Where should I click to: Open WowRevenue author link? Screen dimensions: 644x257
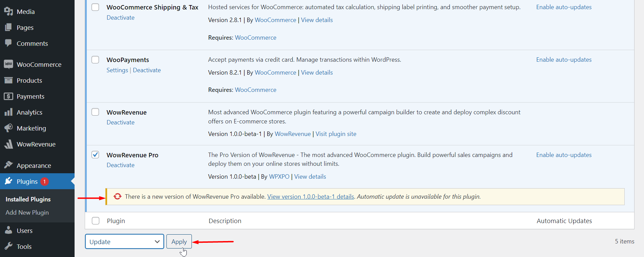pos(293,134)
